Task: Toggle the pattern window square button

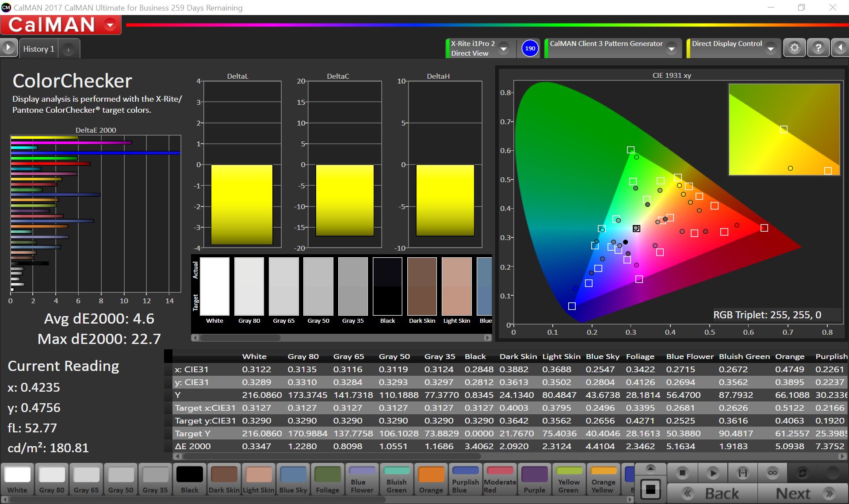Action: [x=650, y=489]
